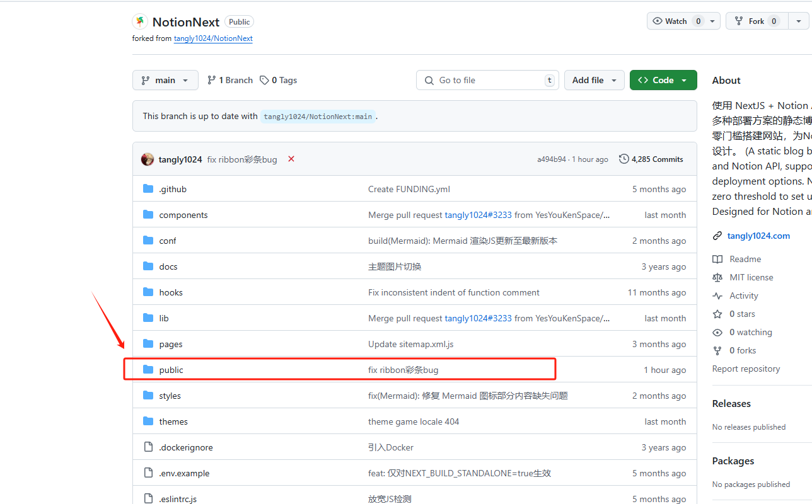Open the Add file dropdown
This screenshot has height=504, width=812.
(594, 80)
